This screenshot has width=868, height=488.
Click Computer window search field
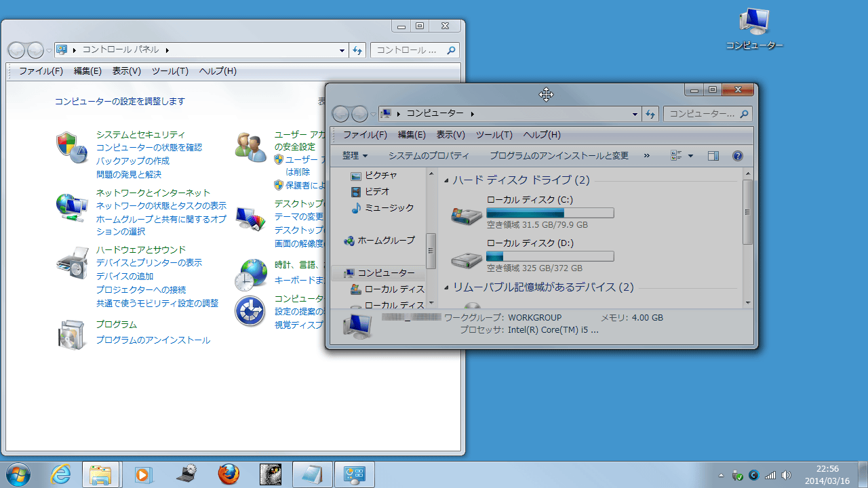click(707, 114)
